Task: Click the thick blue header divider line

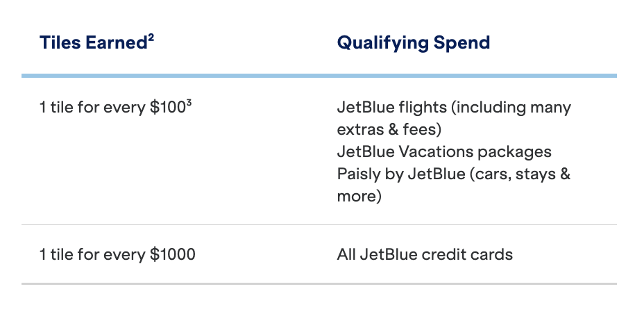Action: [319, 75]
